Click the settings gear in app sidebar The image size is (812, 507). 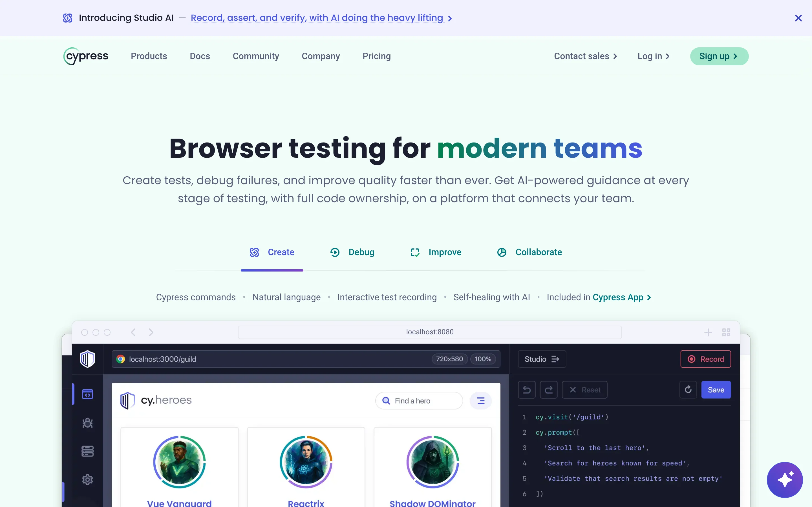(x=88, y=479)
